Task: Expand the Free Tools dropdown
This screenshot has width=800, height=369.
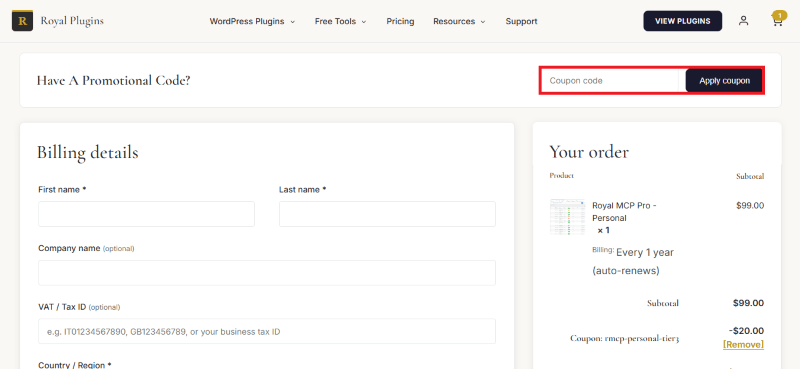Action: tap(340, 21)
